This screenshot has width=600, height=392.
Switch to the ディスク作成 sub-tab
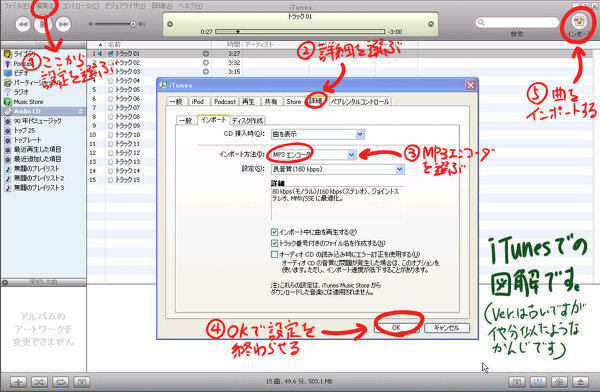(248, 121)
